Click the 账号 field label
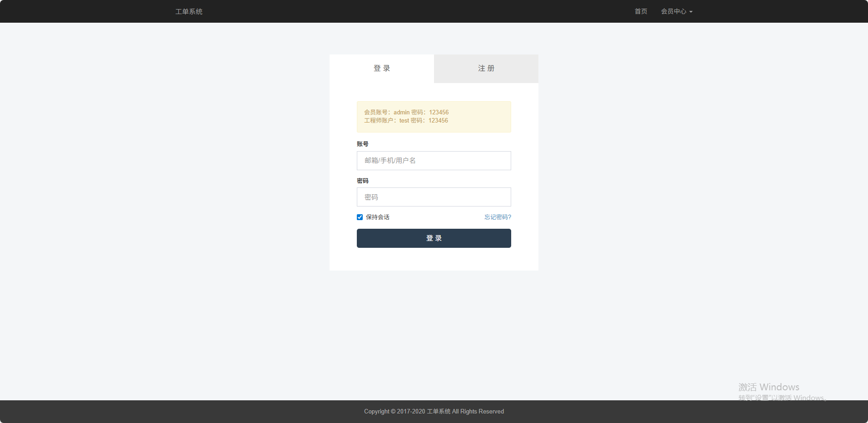Image resolution: width=868 pixels, height=423 pixels. (362, 144)
